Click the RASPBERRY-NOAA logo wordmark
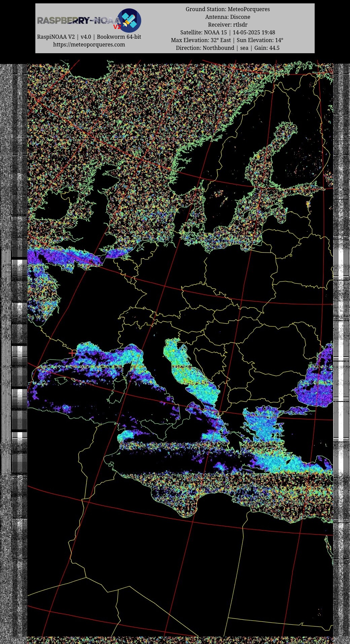 pyautogui.click(x=79, y=21)
